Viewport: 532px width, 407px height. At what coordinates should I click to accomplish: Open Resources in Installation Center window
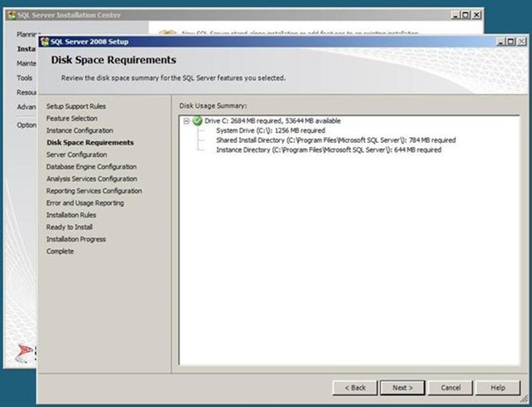tap(27, 92)
